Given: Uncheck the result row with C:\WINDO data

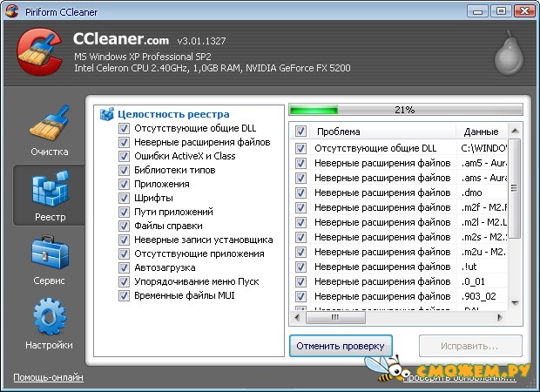Looking at the screenshot, I should (300, 148).
